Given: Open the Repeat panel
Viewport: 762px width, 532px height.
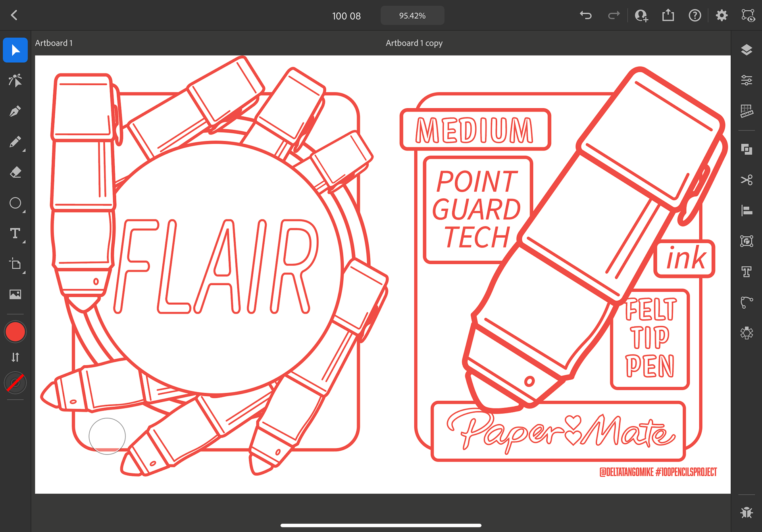Looking at the screenshot, I should click(x=747, y=333).
